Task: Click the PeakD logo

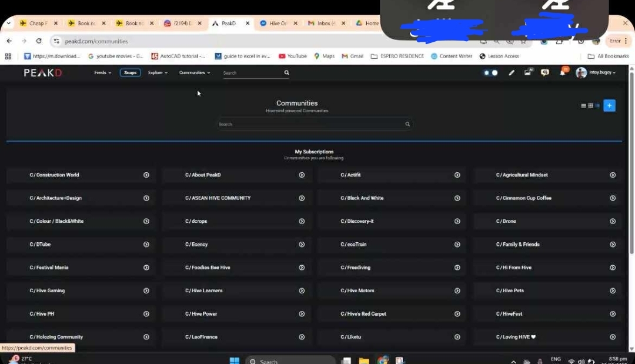Action: 43,73
